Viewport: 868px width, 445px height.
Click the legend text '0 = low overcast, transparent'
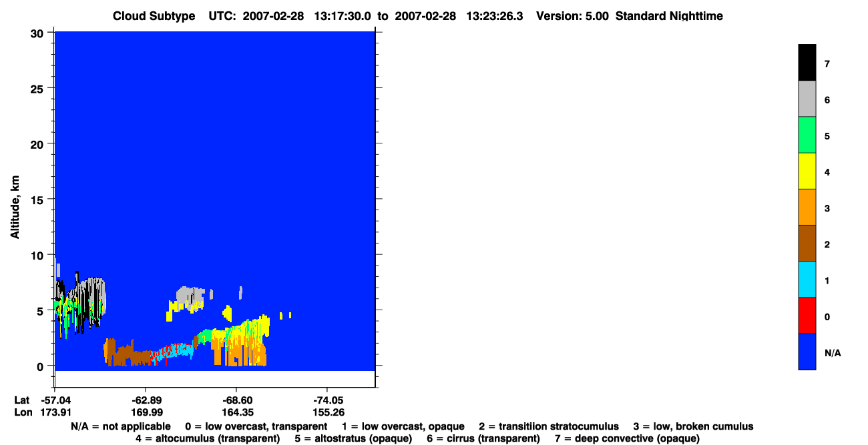256,426
